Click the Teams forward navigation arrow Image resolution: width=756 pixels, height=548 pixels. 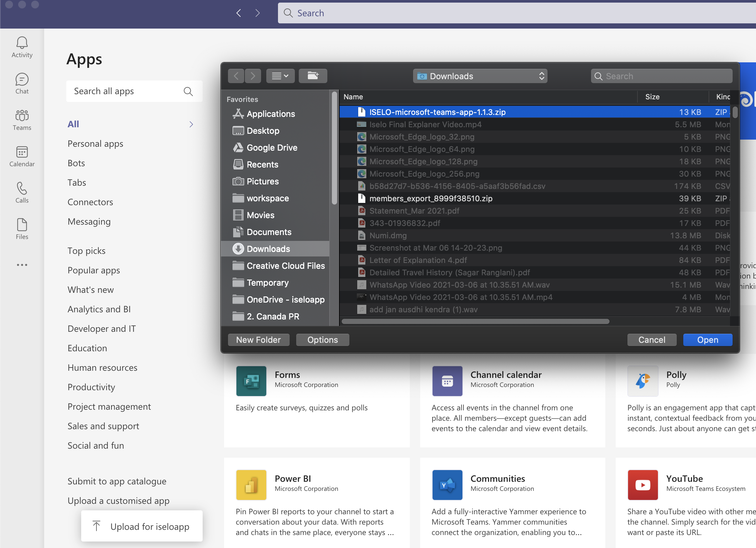[257, 13]
